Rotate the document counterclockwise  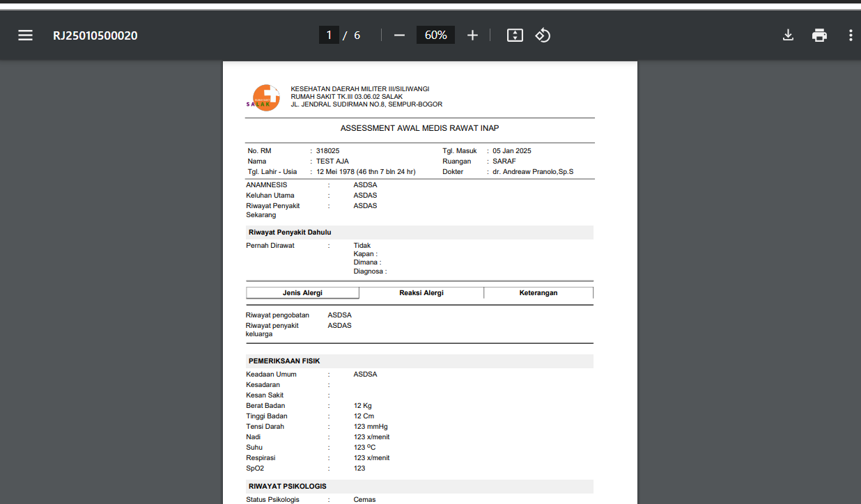(543, 36)
